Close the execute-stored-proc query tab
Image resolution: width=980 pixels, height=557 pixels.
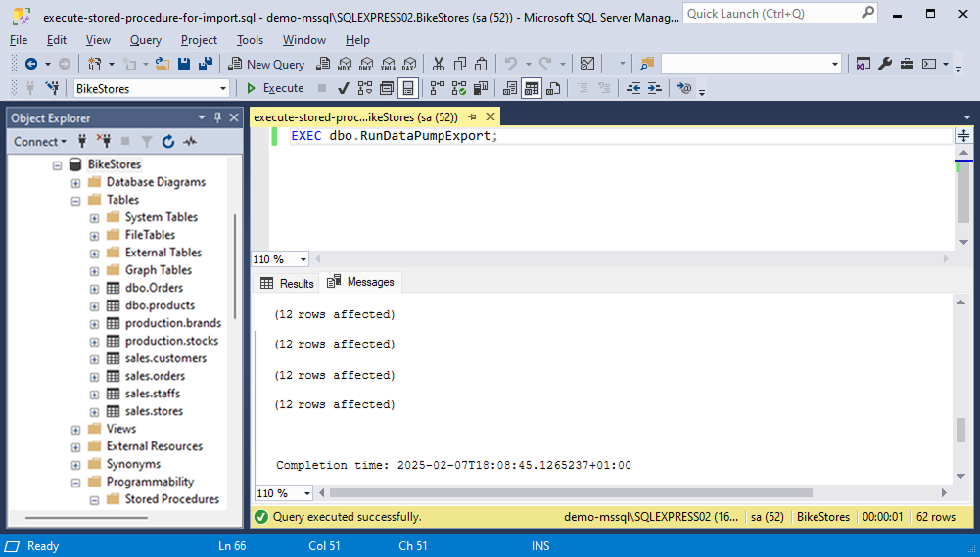click(490, 116)
